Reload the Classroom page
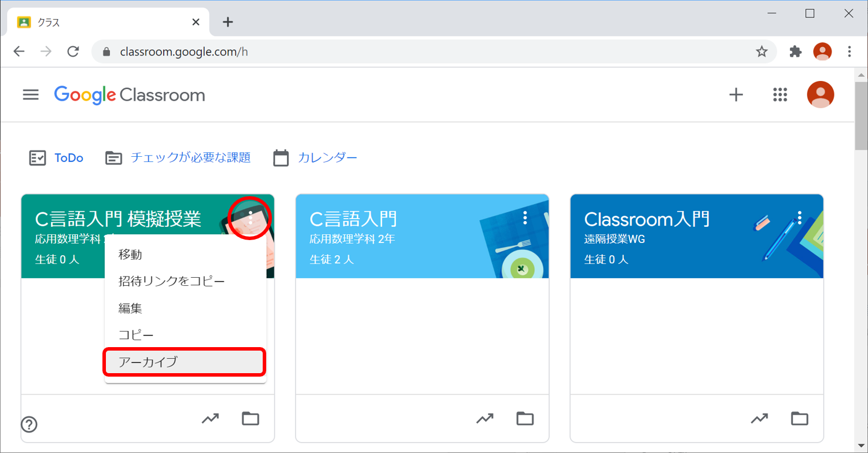 [x=73, y=51]
